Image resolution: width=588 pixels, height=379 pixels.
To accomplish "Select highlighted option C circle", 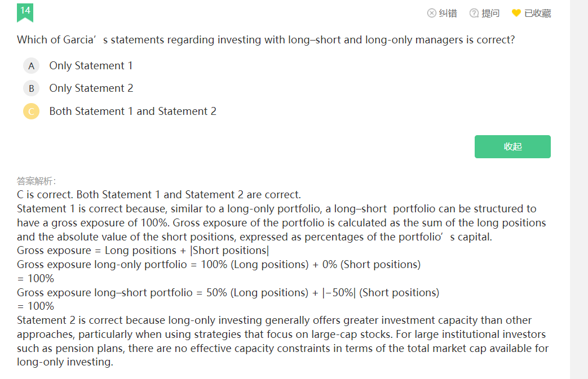I will tap(32, 112).
